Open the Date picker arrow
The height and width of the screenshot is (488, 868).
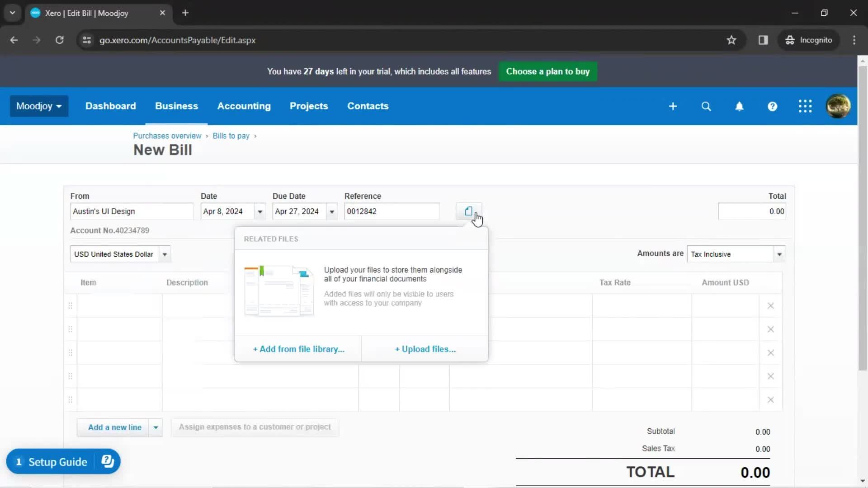pyautogui.click(x=260, y=211)
